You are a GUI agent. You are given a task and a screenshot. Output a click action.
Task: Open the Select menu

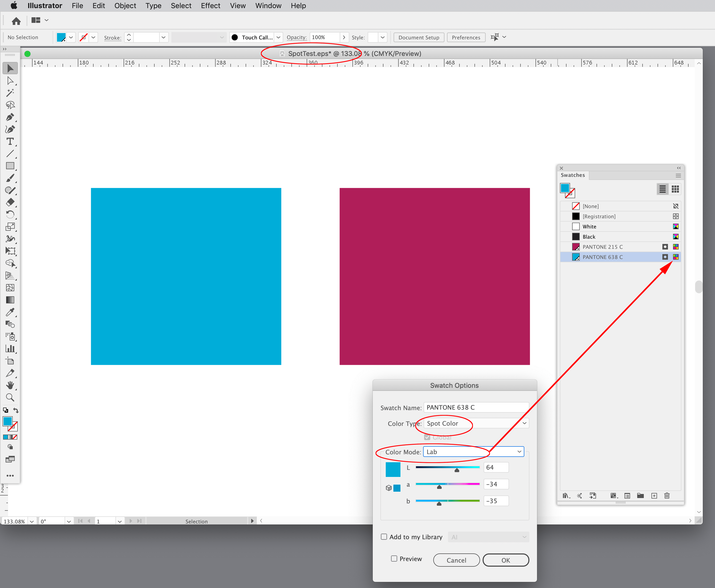(x=181, y=5)
